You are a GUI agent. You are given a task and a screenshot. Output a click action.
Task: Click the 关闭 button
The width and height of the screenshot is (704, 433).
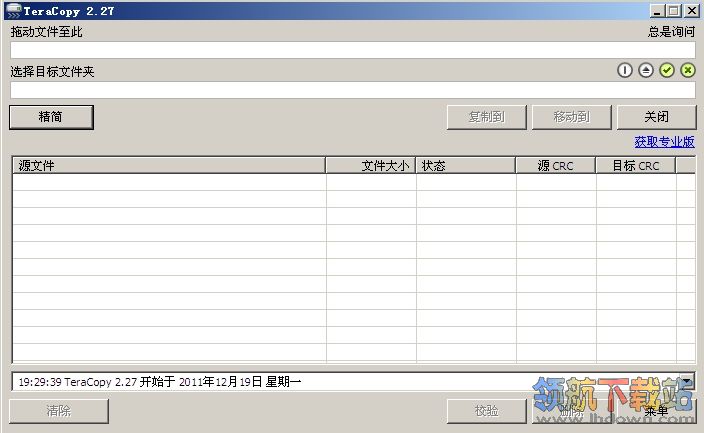(656, 117)
